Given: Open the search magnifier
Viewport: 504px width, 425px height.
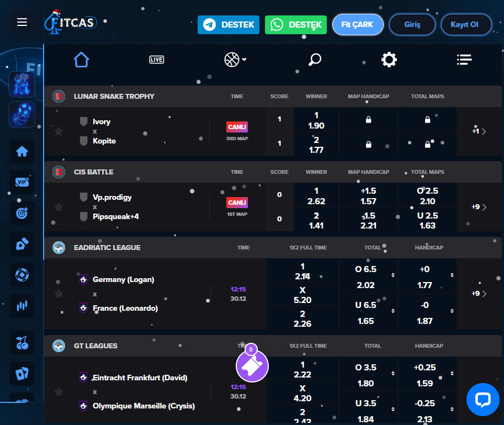Looking at the screenshot, I should [x=315, y=60].
